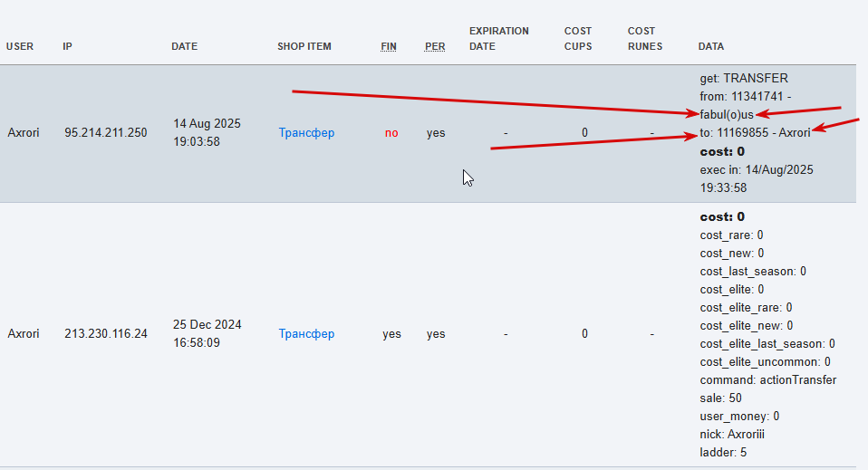Click the DATA column header

[x=711, y=46]
